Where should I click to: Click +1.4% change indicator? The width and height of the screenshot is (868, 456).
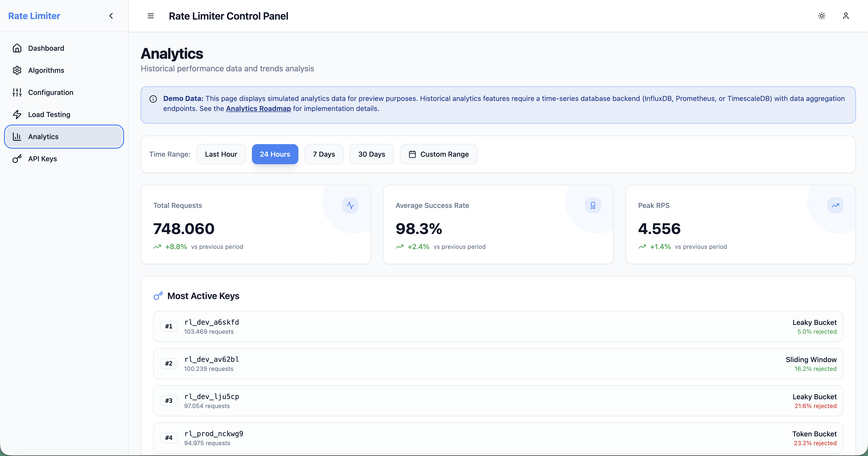(660, 247)
